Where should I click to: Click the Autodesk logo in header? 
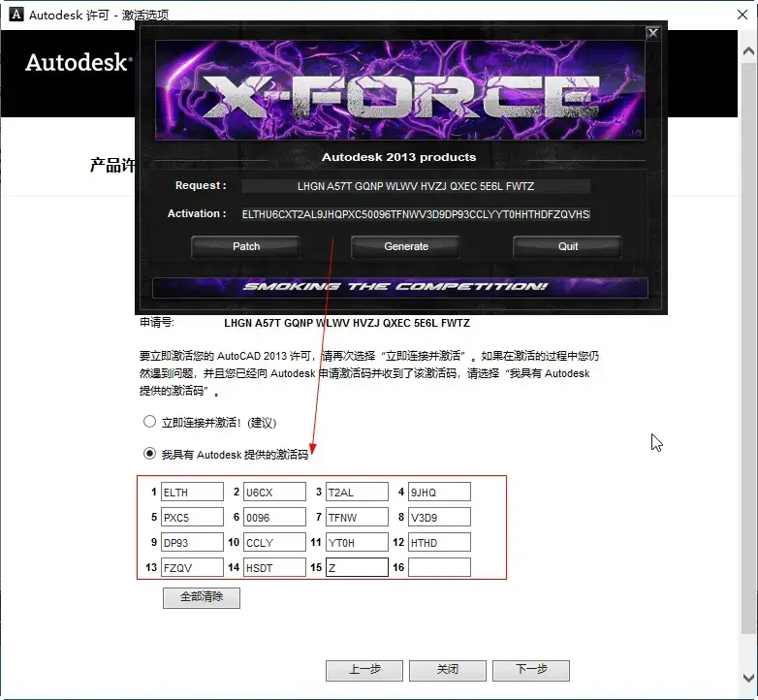(x=79, y=63)
